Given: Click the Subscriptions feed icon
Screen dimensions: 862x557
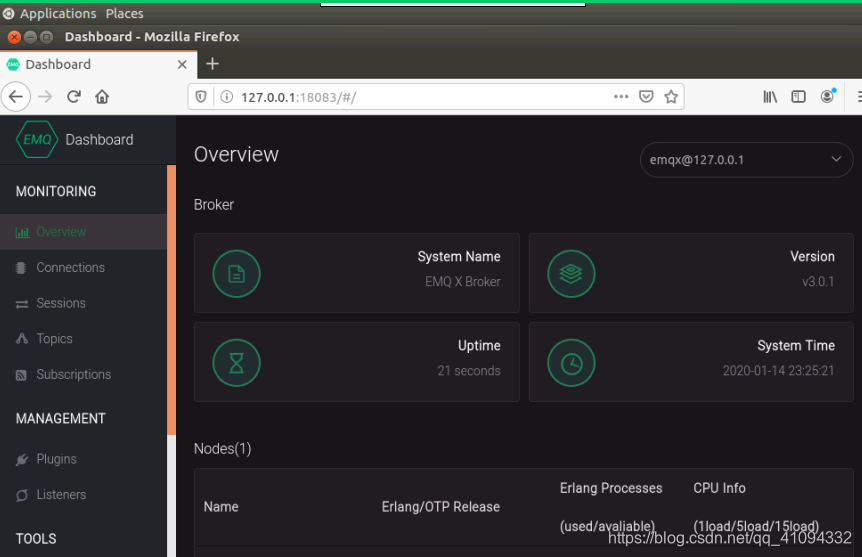Looking at the screenshot, I should [21, 375].
